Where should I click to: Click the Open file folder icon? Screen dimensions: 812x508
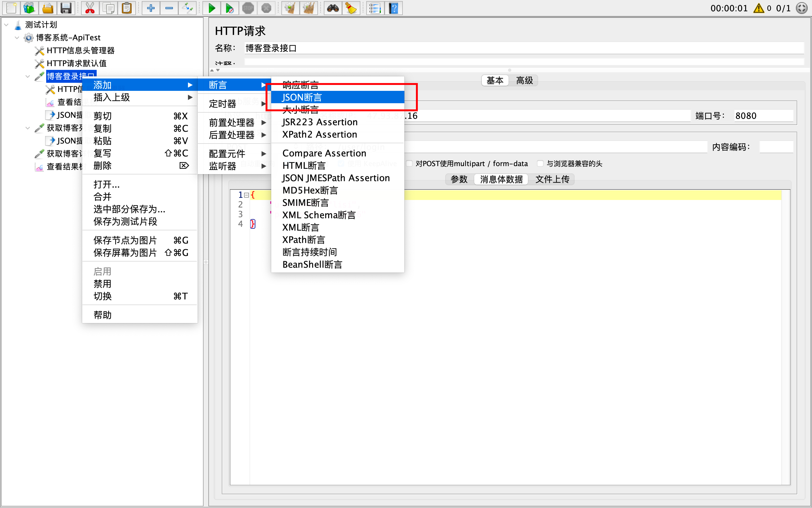(48, 8)
